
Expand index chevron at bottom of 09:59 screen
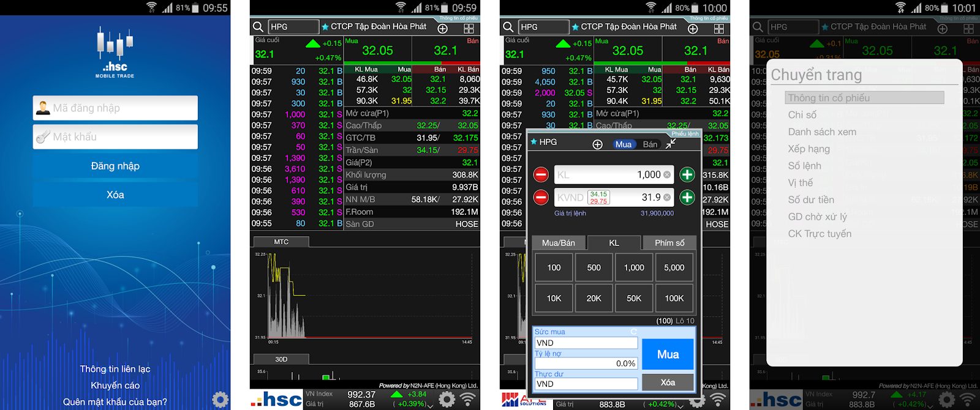(431, 406)
